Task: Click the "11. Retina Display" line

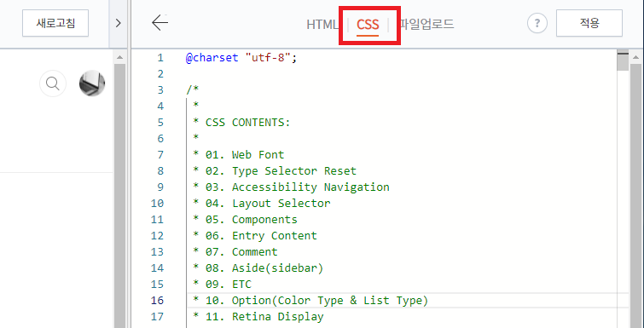Action: point(258,317)
